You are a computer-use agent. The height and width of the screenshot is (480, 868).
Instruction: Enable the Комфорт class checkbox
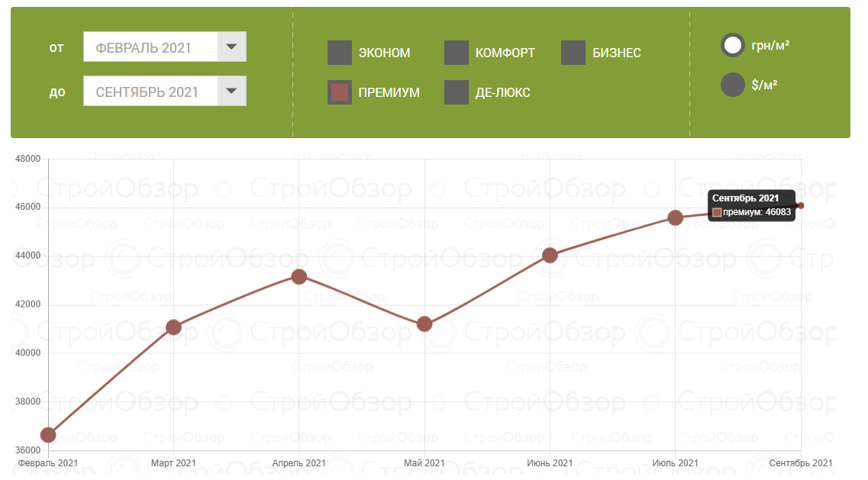[x=457, y=53]
